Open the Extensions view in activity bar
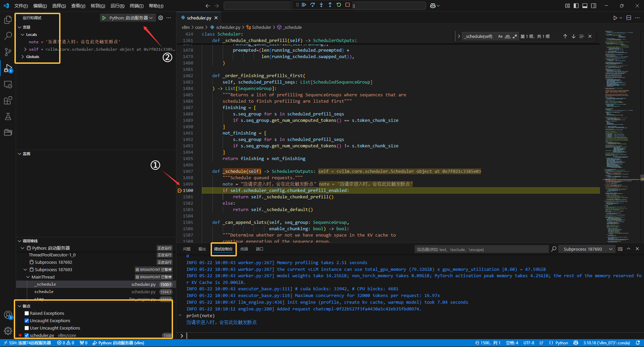The image size is (644, 347). (x=8, y=100)
